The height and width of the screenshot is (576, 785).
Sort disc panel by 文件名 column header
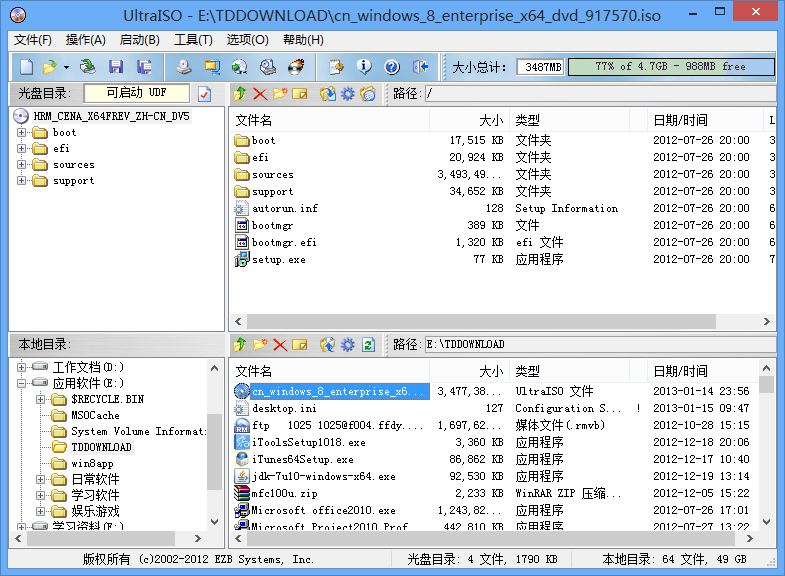pyautogui.click(x=329, y=120)
